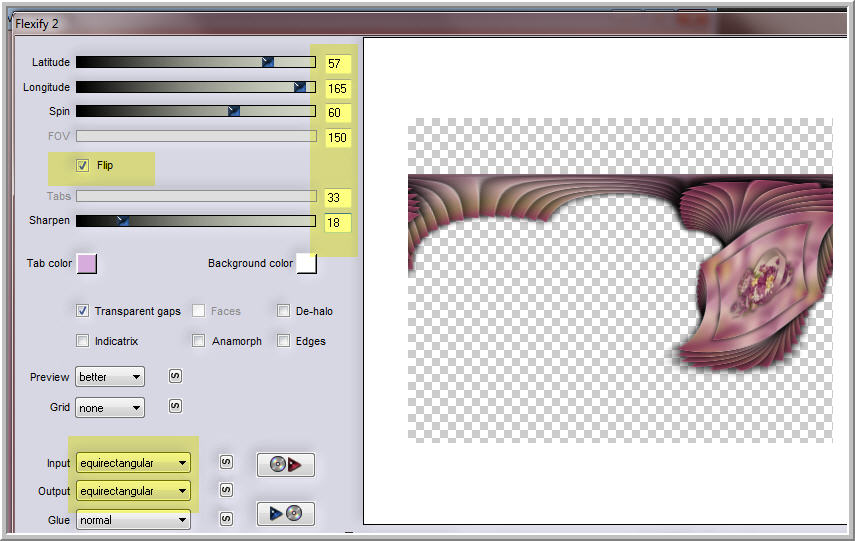Image resolution: width=855 pixels, height=541 pixels.
Task: Open the Output projection dropdown
Action: pos(133,491)
